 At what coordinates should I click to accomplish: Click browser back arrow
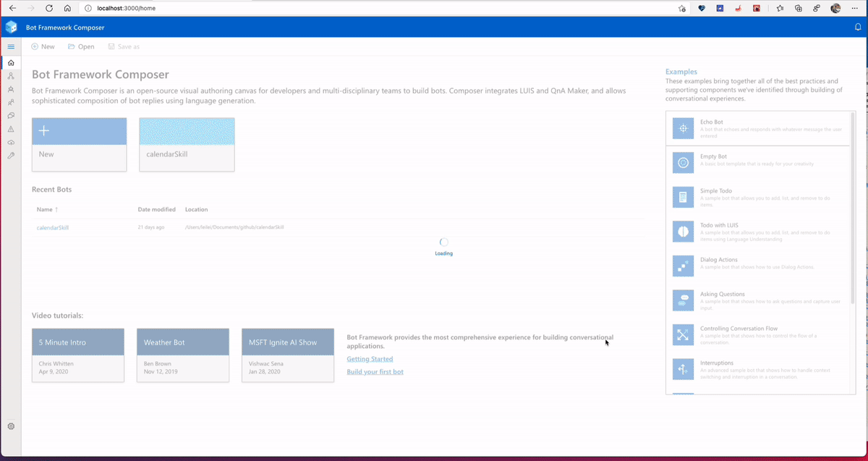point(12,8)
